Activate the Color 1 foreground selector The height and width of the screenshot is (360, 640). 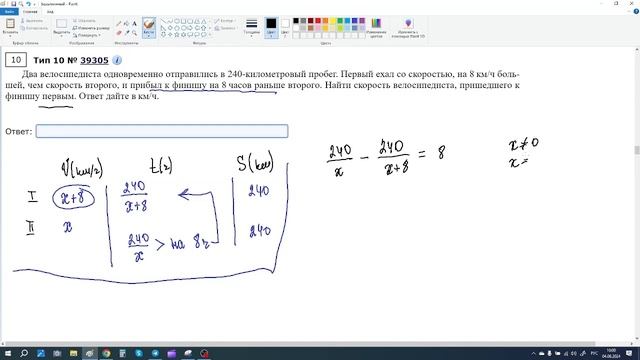point(271,28)
